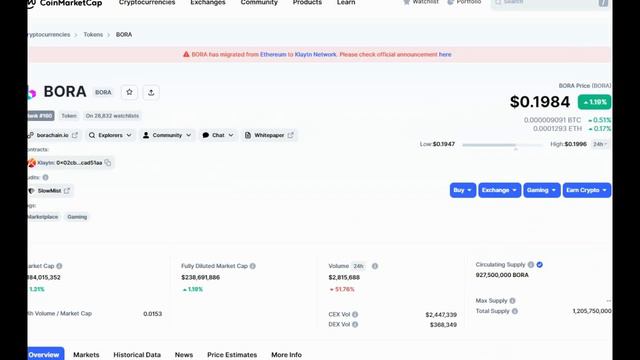Viewport: 640px width, 360px height.
Task: Switch to the Price Estimates tab
Action: click(x=232, y=355)
